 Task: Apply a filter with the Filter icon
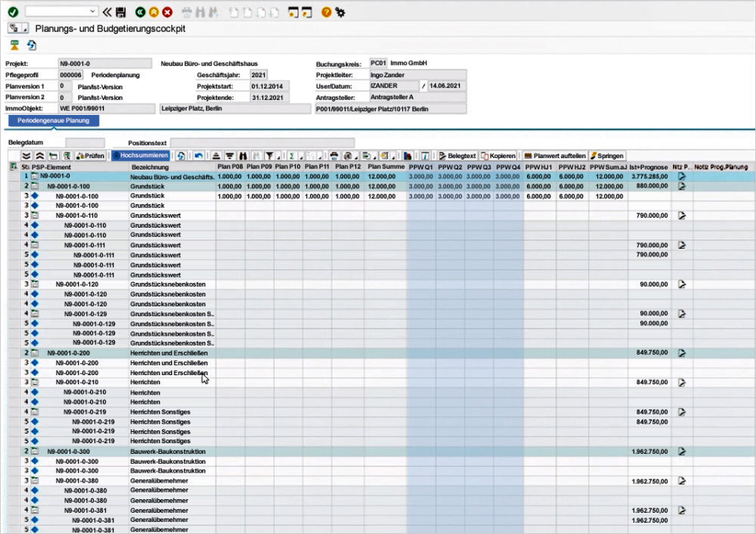[x=270, y=155]
